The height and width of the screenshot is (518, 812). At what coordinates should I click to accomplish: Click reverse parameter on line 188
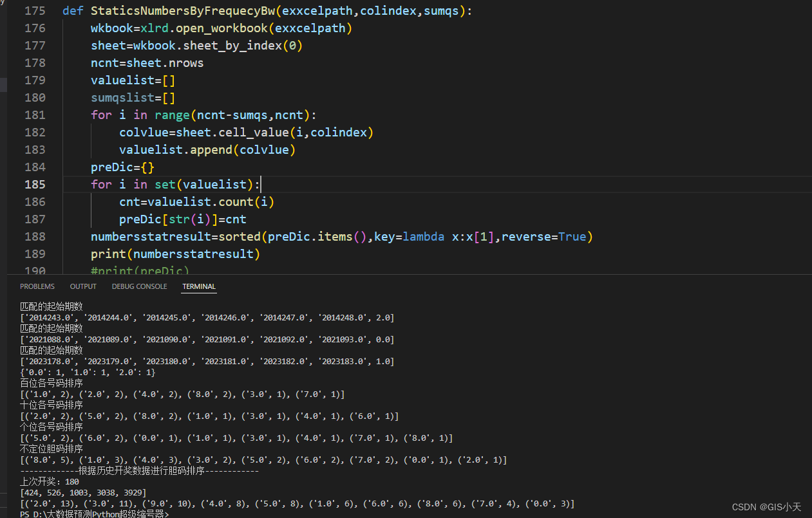coord(526,237)
